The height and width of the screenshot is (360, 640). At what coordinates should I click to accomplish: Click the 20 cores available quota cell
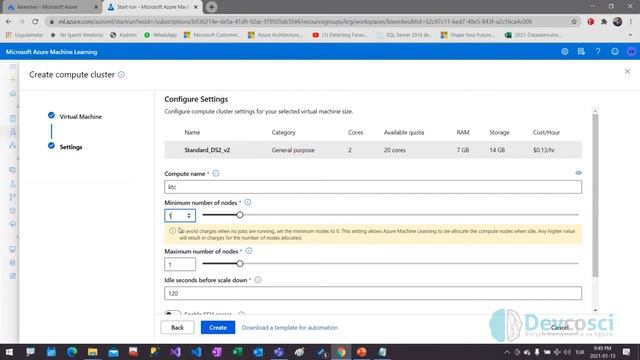pos(395,150)
